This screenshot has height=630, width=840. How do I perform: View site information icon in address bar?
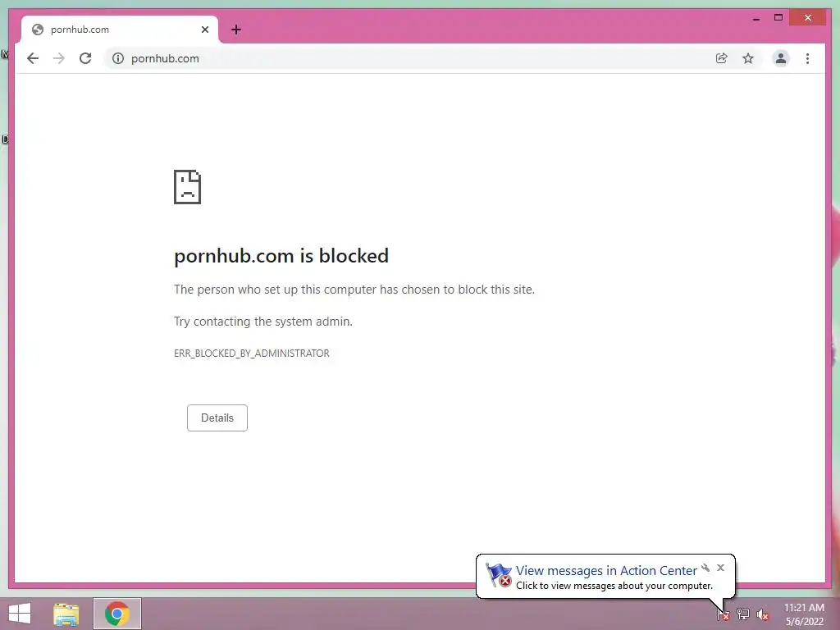(118, 58)
